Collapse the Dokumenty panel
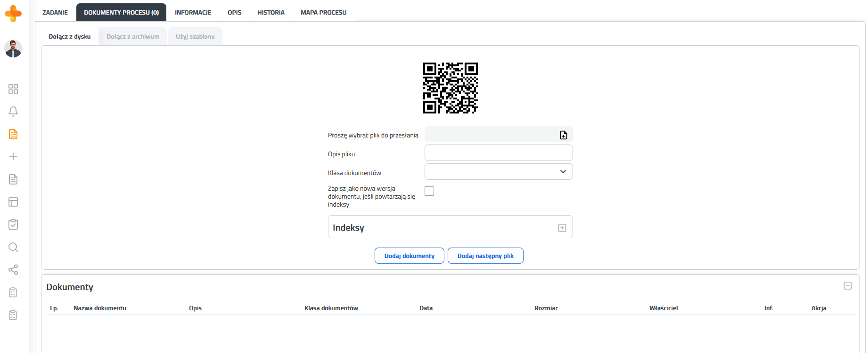 (848, 286)
